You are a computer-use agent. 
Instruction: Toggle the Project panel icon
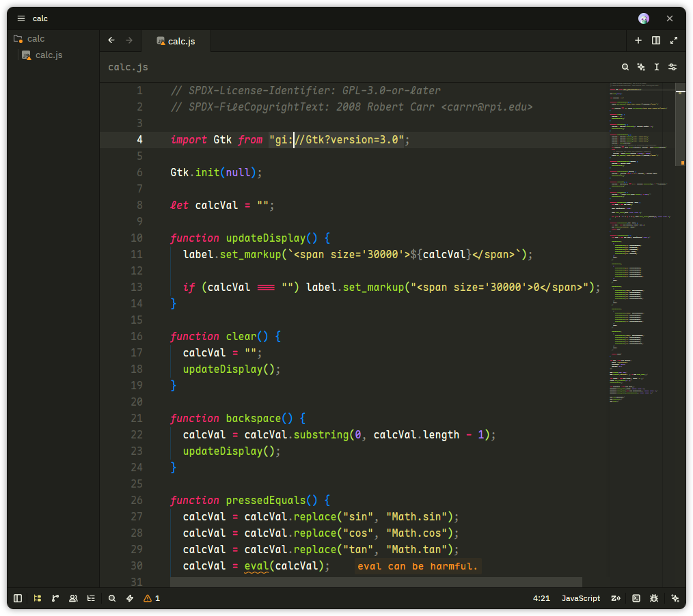tap(38, 598)
